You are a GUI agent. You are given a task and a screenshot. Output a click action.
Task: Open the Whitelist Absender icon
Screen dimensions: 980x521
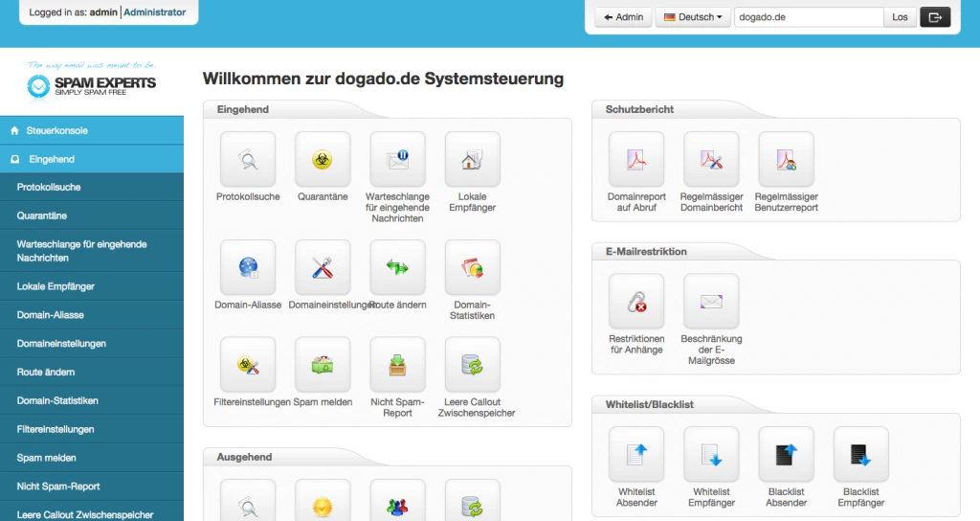coord(636,455)
